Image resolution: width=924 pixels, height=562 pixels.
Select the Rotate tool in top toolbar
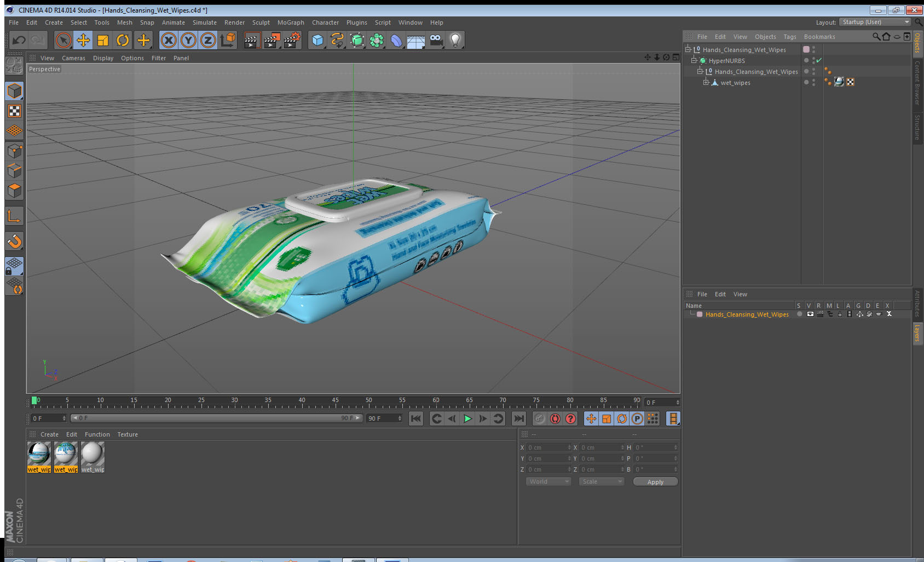pos(123,40)
